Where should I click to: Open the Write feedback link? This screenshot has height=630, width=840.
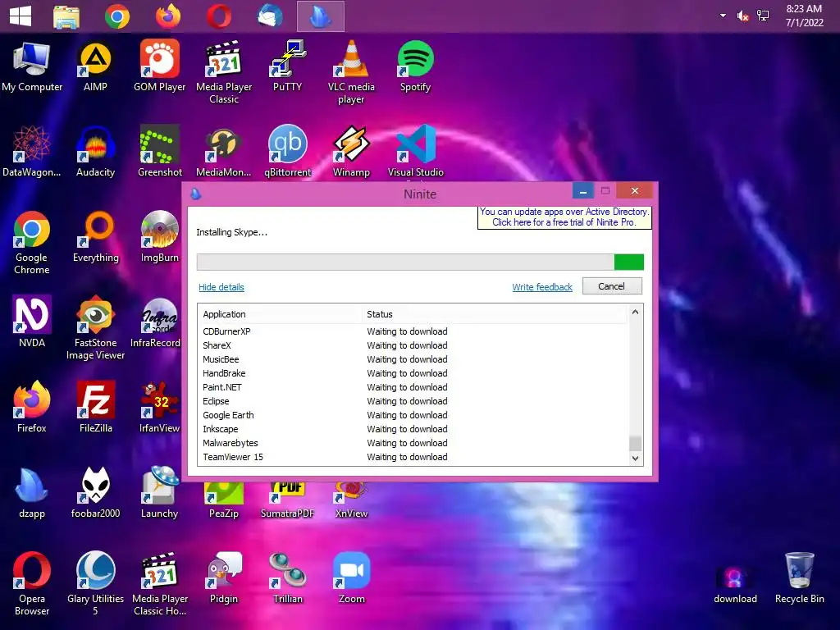pos(542,287)
